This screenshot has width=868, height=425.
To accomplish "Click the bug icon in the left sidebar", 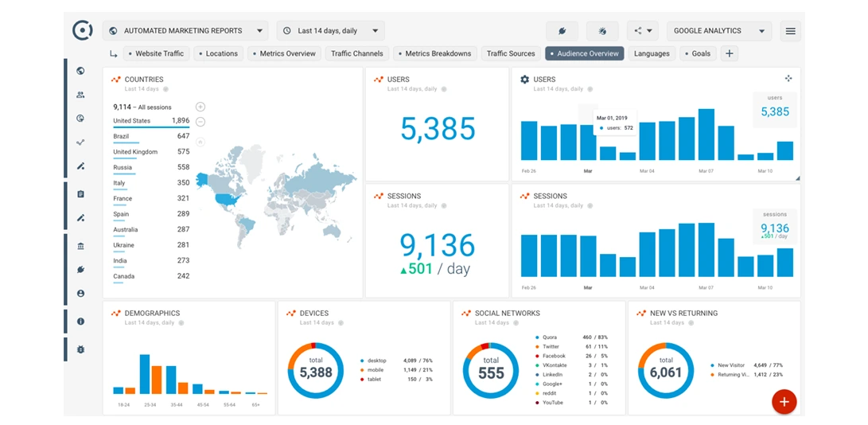I will [80, 349].
